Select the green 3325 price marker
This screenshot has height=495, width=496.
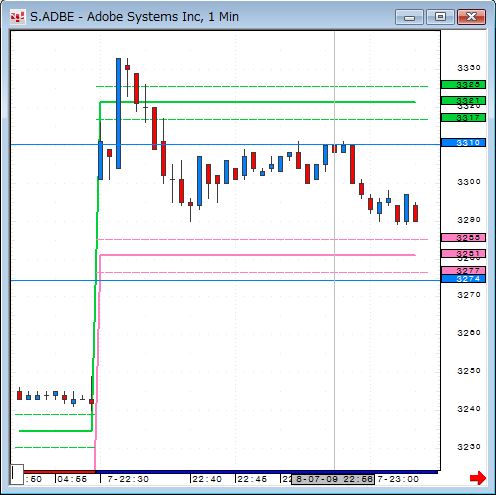[x=463, y=85]
